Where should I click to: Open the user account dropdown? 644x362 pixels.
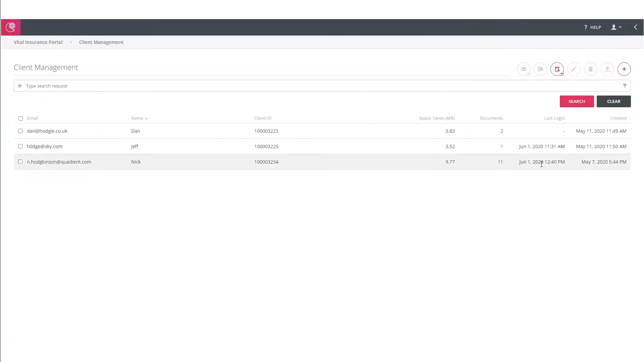[616, 27]
